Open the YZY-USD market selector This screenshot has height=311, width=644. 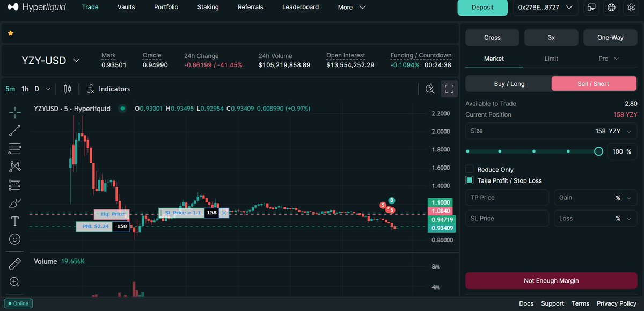coord(51,60)
